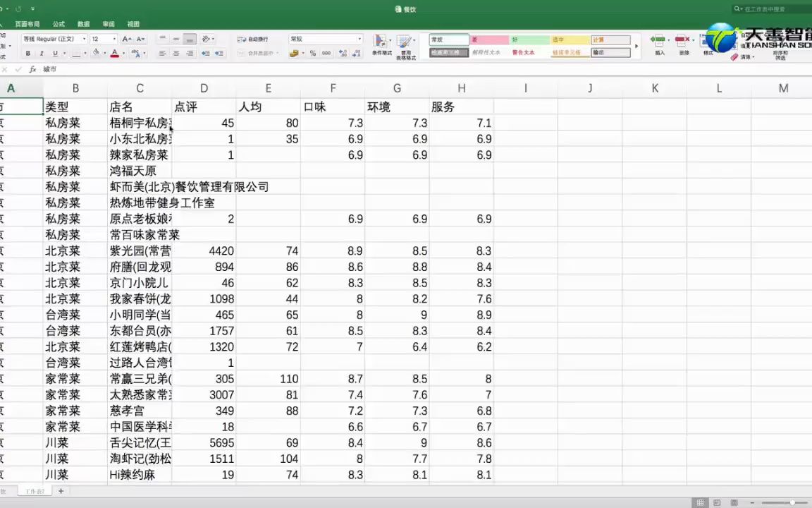Toggle center alignment
Screen dimensions: 812x508
(175, 53)
